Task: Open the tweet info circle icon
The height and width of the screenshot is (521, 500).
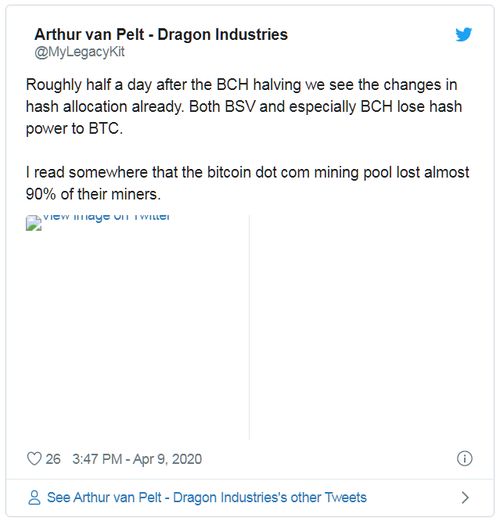Action: pos(464,458)
